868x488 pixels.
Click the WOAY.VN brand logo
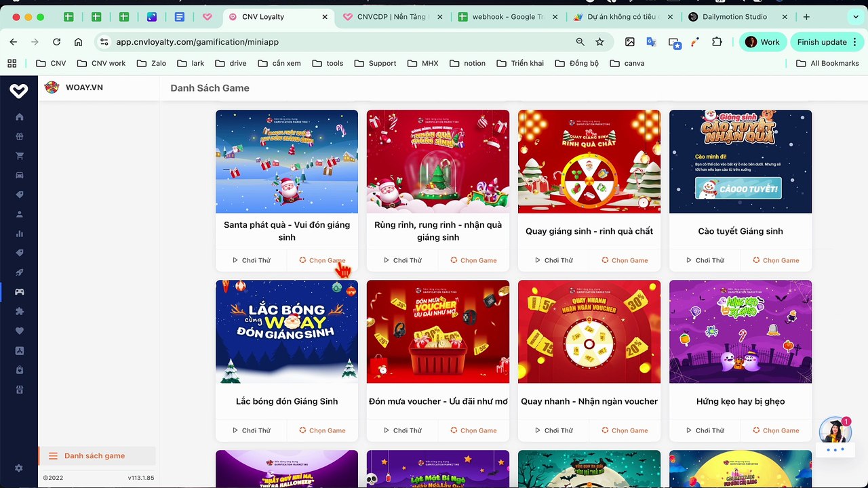(x=52, y=87)
